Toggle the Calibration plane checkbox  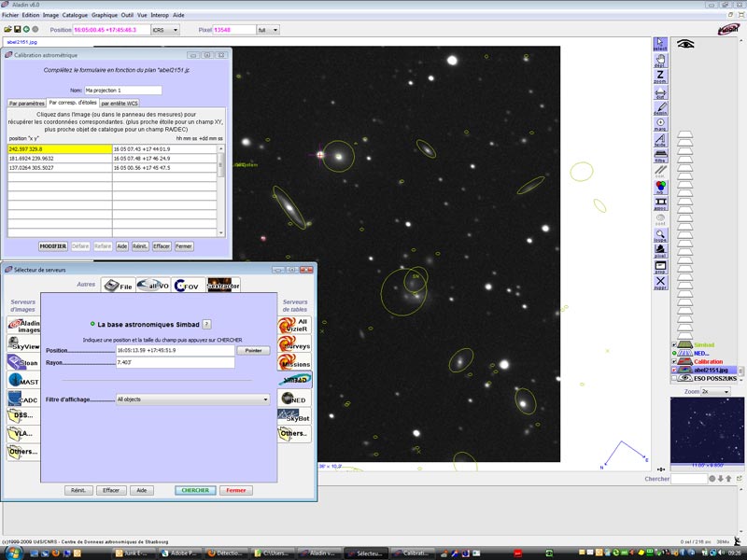coord(674,361)
